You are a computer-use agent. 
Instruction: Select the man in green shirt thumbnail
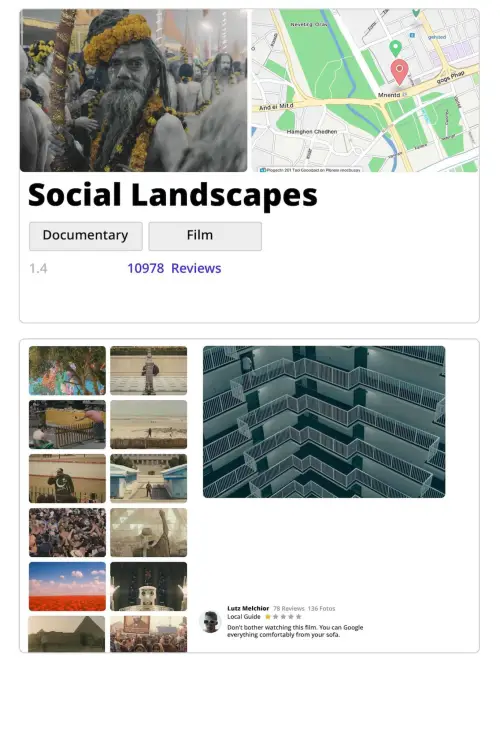click(x=67, y=479)
